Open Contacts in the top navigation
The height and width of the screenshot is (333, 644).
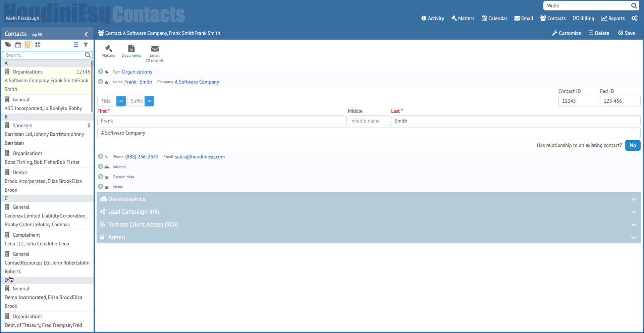coord(553,18)
